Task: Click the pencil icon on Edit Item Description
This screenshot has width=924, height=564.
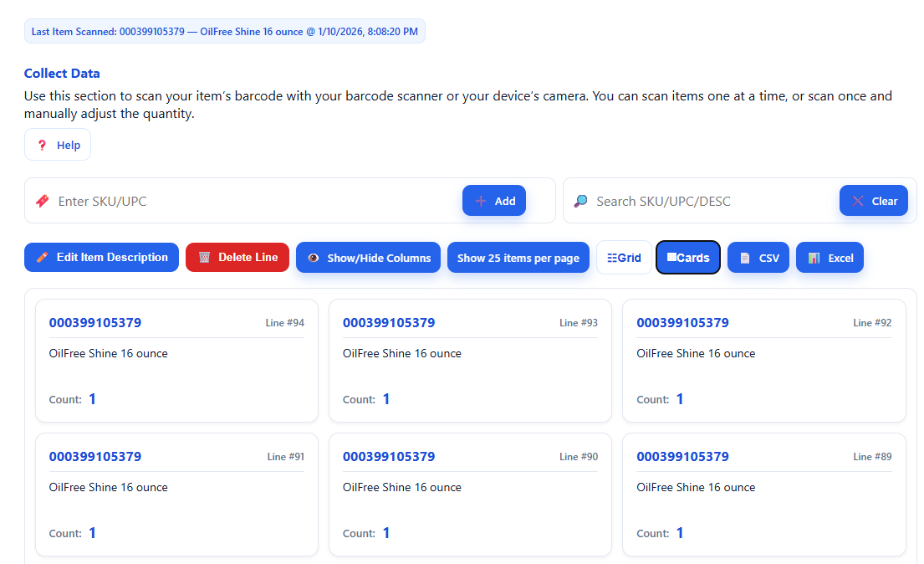Action: tap(41, 257)
